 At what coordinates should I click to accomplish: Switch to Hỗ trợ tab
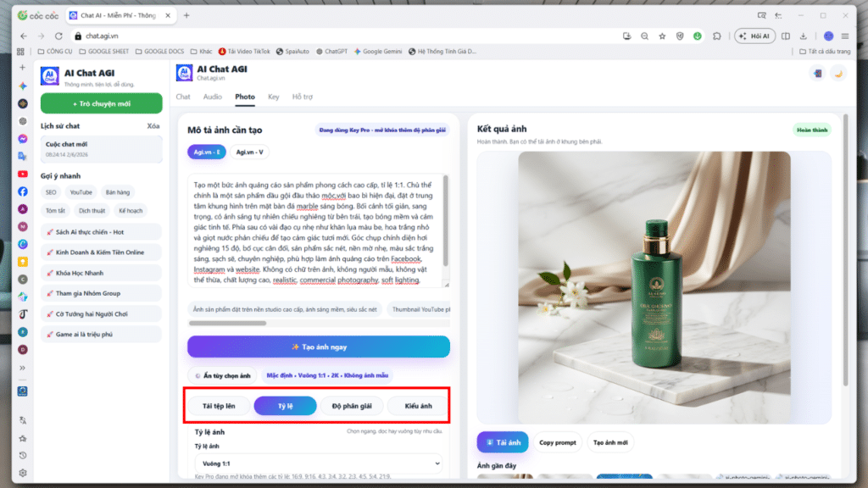303,97
